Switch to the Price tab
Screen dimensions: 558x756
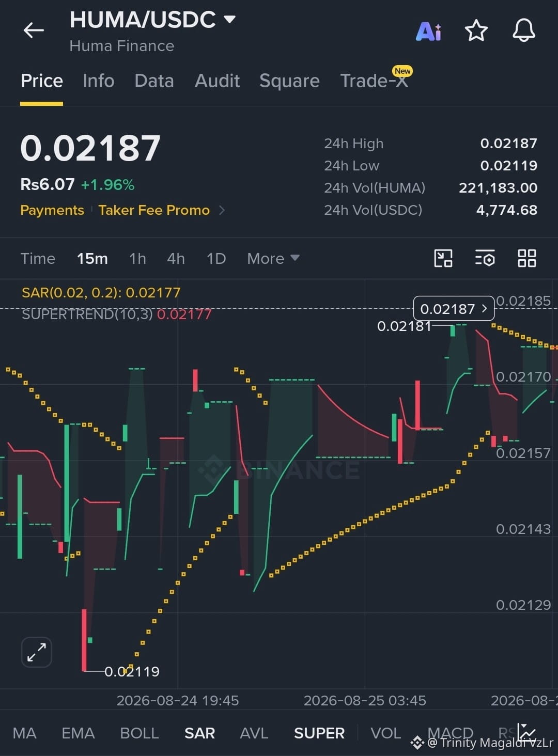coord(42,81)
